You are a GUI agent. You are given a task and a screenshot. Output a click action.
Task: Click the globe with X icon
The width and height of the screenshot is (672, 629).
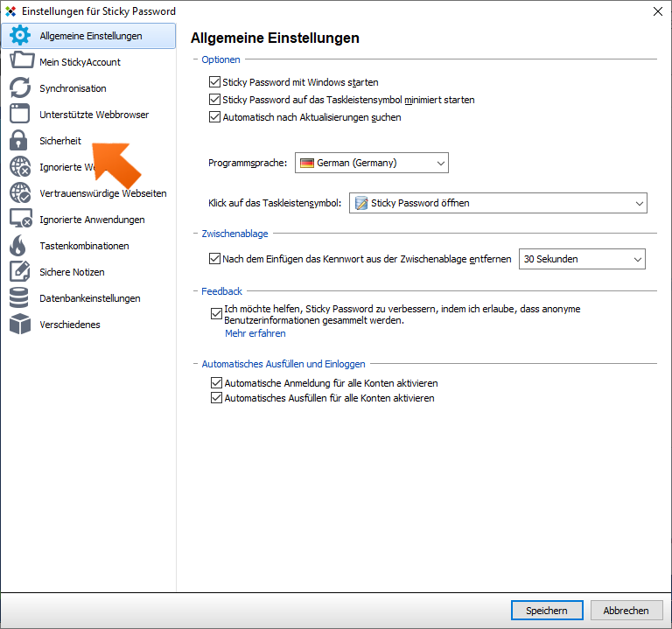pos(20,167)
